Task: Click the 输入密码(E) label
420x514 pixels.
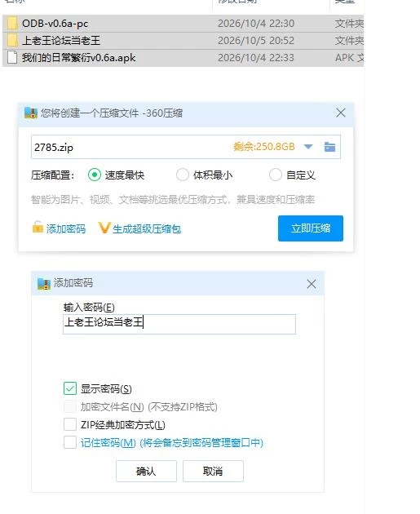Action: point(89,307)
